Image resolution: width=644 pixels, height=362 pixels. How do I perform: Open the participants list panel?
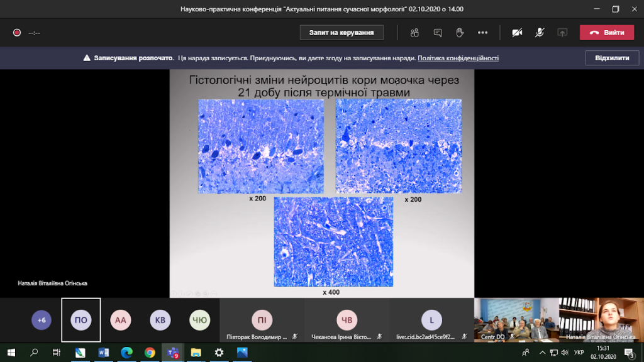(x=414, y=33)
